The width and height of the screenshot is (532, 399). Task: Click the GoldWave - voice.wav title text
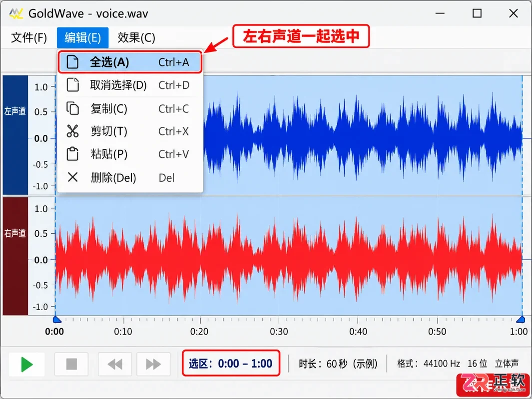88,13
